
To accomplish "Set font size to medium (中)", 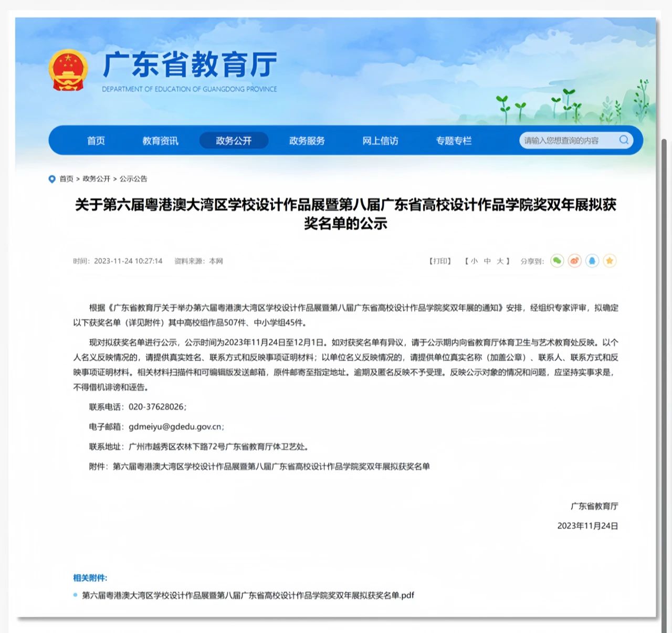I will (487, 261).
